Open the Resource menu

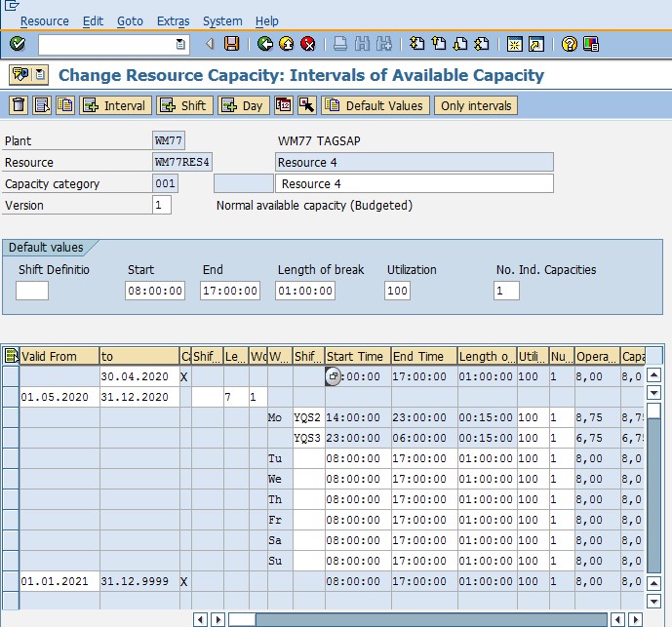(45, 21)
